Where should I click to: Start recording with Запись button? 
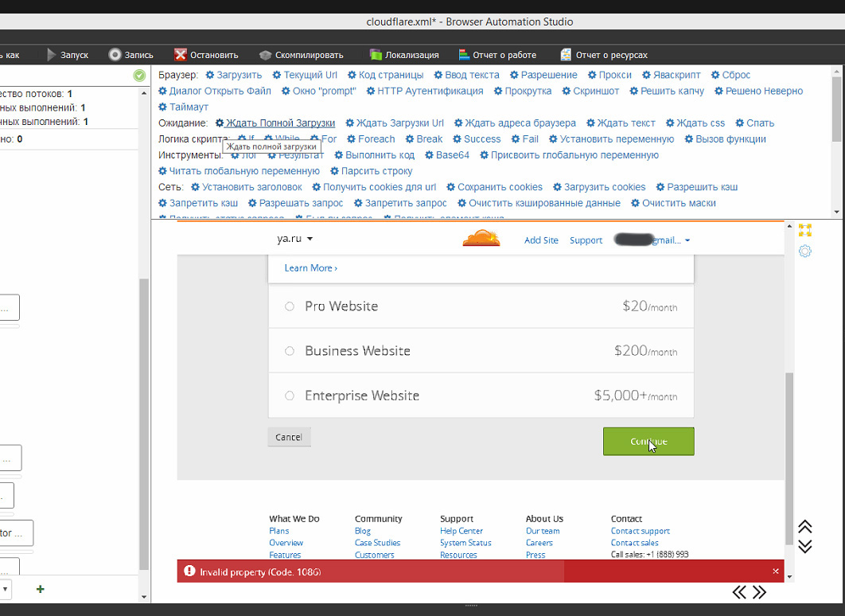[131, 55]
